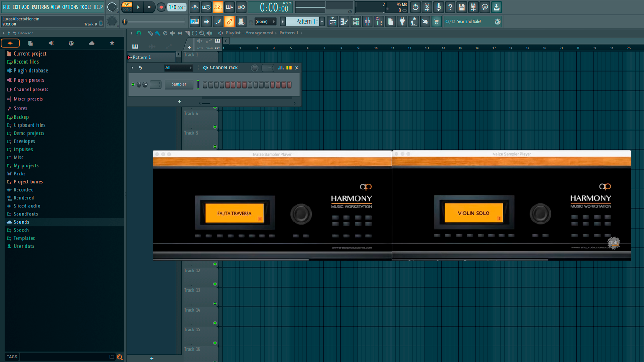Toggle Track 12 green mute light
This screenshot has width=644, height=362.
point(215,284)
